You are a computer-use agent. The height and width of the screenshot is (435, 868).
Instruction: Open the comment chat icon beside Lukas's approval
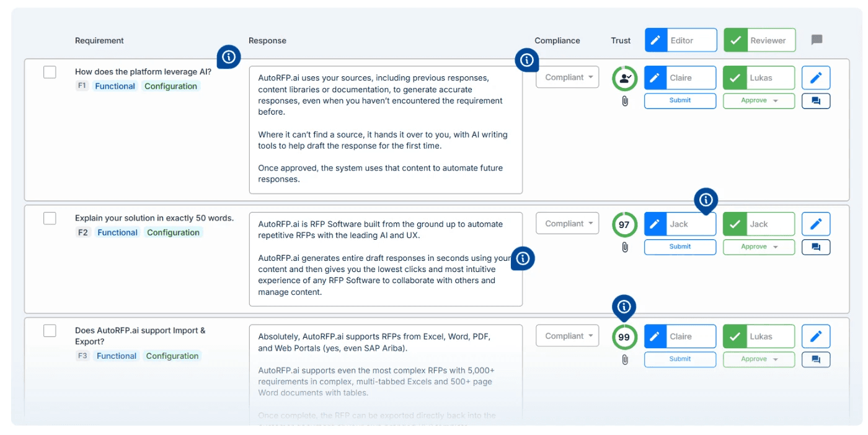[x=816, y=100]
